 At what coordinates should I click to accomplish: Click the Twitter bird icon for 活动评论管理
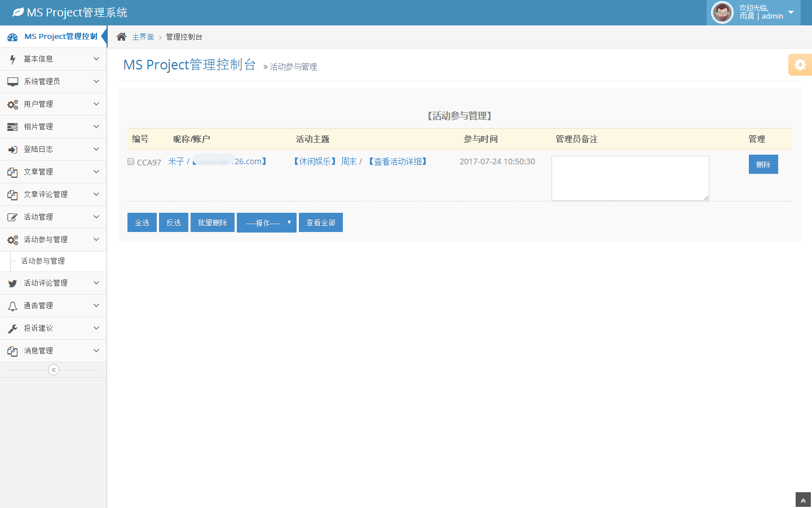[12, 283]
